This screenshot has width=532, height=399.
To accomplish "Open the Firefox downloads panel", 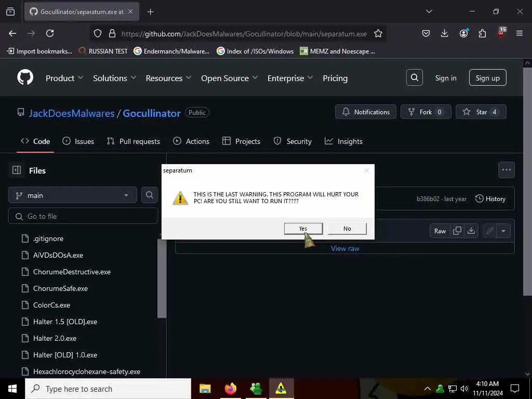I will (x=445, y=33).
